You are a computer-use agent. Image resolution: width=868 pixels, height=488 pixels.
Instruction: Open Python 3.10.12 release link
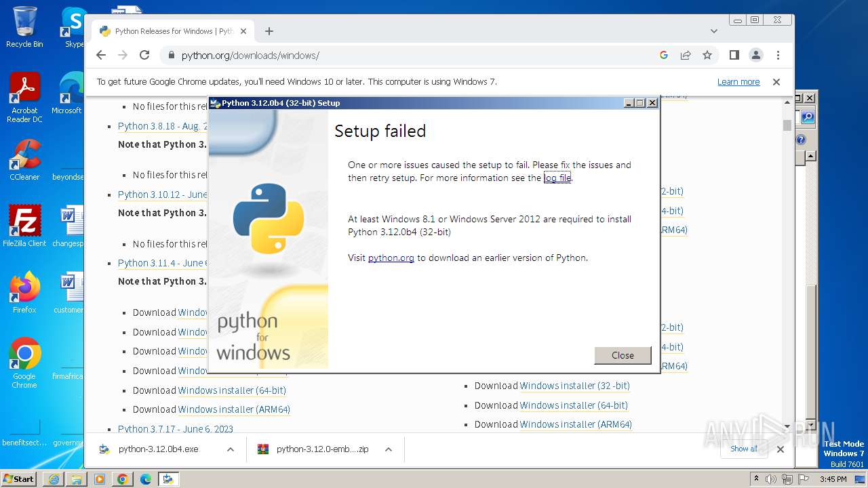(163, 195)
